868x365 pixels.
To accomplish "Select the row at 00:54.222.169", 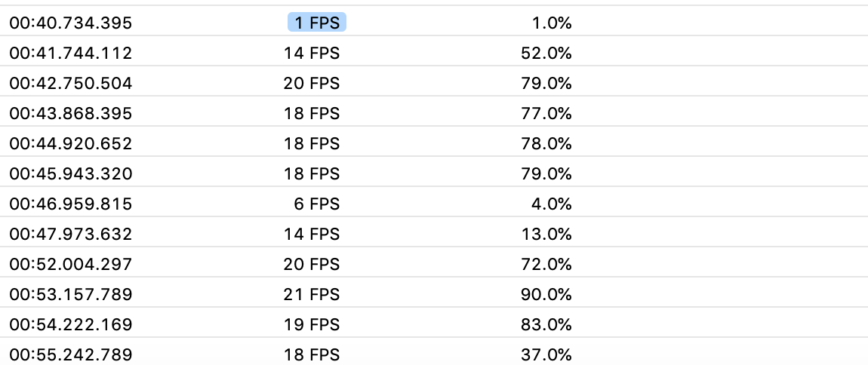I will 434,324.
